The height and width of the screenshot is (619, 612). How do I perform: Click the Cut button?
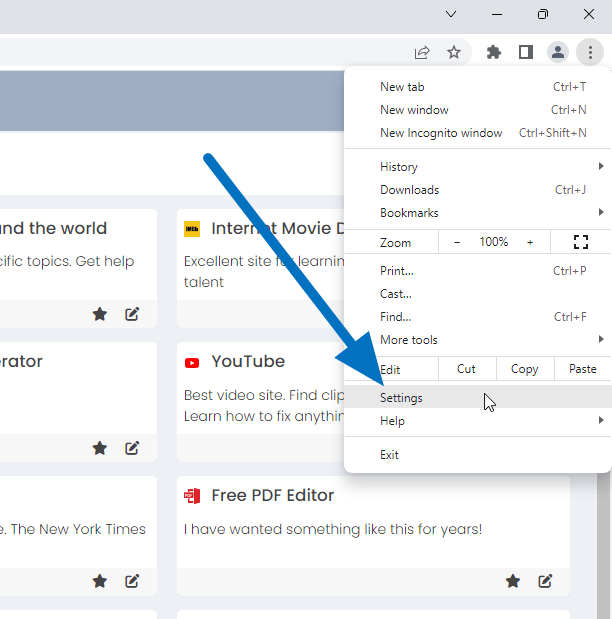pyautogui.click(x=467, y=369)
